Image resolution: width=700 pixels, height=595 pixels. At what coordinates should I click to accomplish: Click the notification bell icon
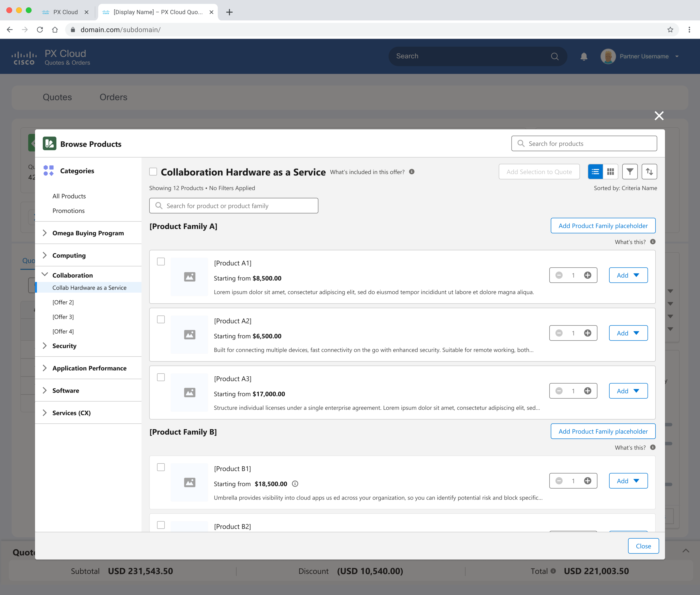point(584,56)
